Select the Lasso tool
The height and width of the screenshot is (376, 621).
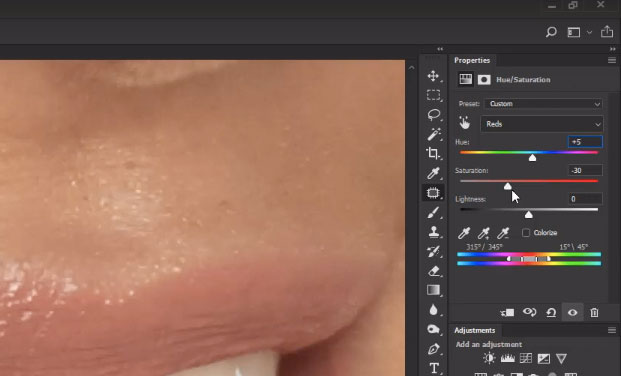coord(434,115)
